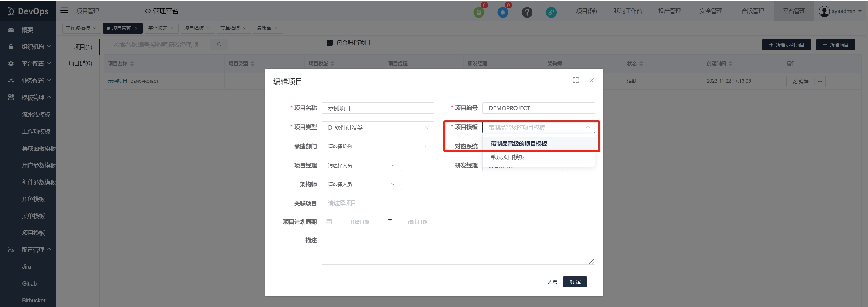Click the 描述 text area
Image resolution: width=868 pixels, height=307 pixels.
point(458,249)
